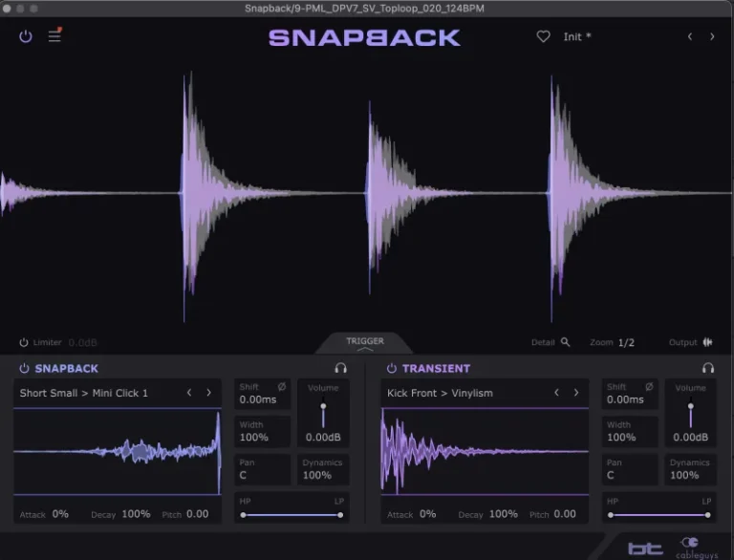Click the Transient sample waveform display
This screenshot has height=560, width=734.
coord(485,451)
